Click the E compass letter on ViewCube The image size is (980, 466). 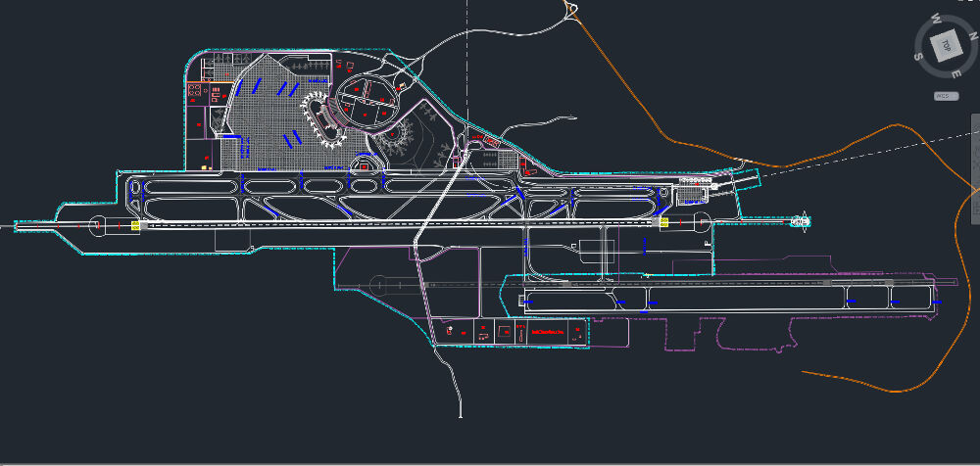point(955,73)
